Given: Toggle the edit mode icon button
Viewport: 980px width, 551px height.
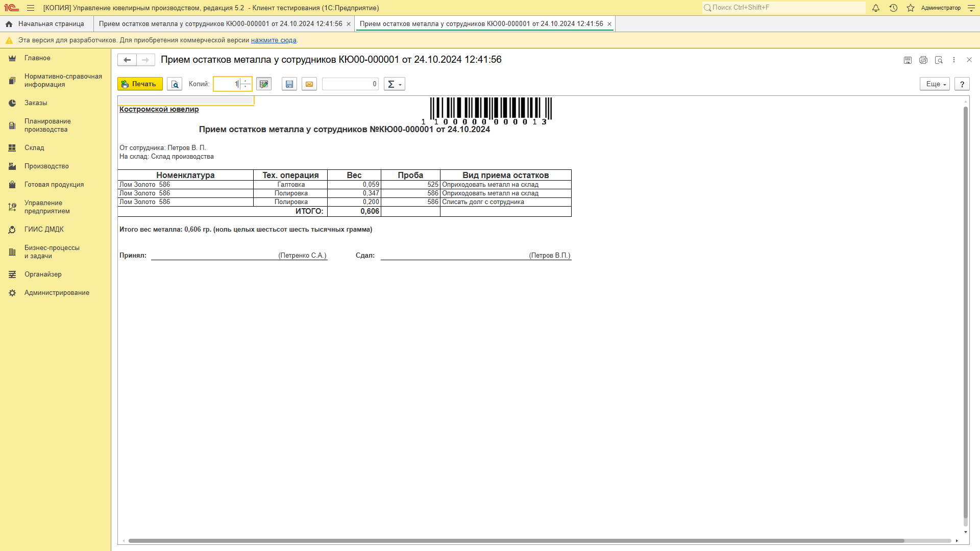Looking at the screenshot, I should tap(264, 84).
